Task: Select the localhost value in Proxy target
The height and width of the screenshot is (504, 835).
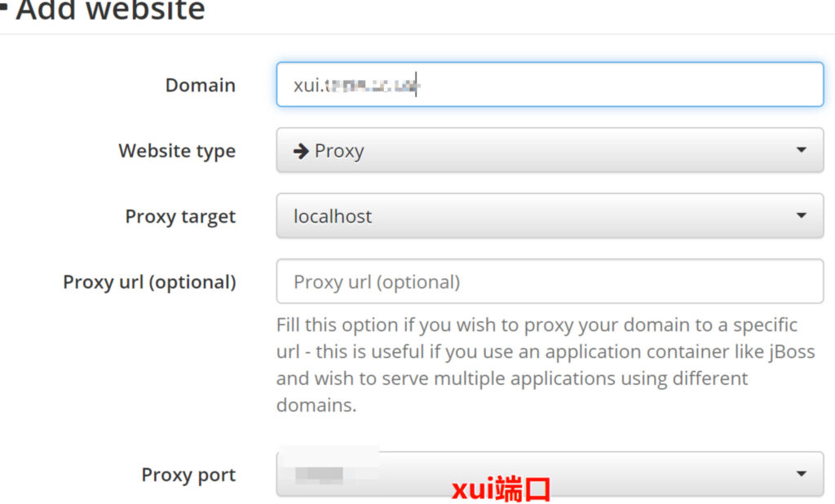Action: tap(333, 216)
